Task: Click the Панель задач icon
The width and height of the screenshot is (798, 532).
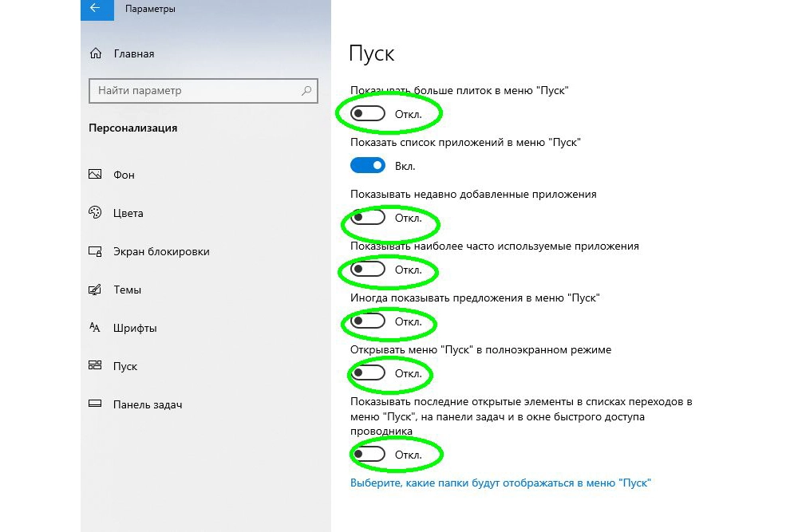Action: click(95, 404)
